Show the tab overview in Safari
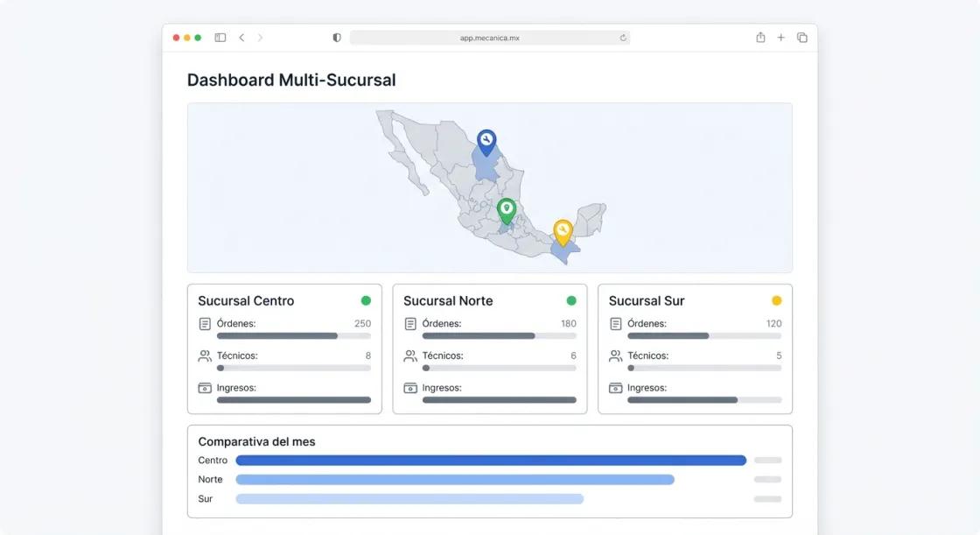This screenshot has height=535, width=980. [x=801, y=37]
